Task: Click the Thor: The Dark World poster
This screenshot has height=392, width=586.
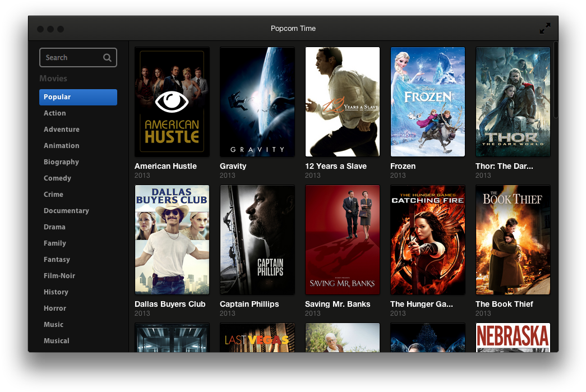Action: (x=513, y=102)
